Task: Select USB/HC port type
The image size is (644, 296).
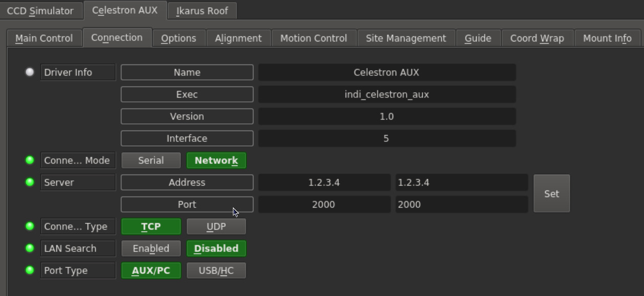Action: click(x=216, y=270)
